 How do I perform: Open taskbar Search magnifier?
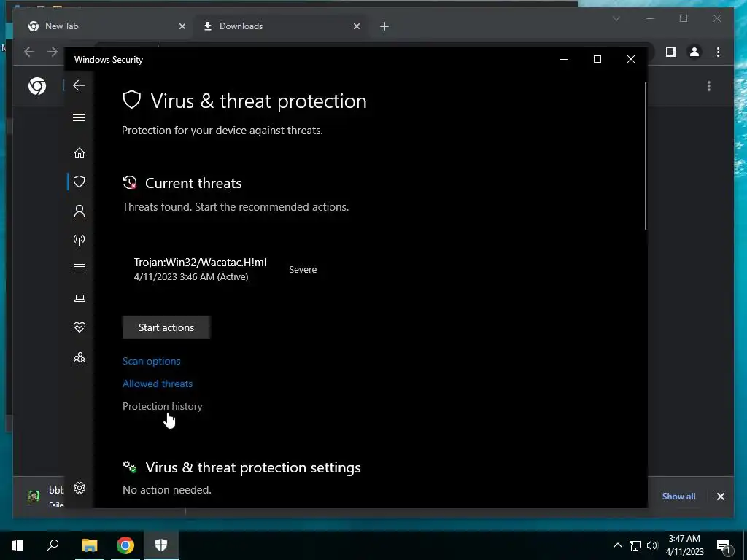(x=53, y=545)
